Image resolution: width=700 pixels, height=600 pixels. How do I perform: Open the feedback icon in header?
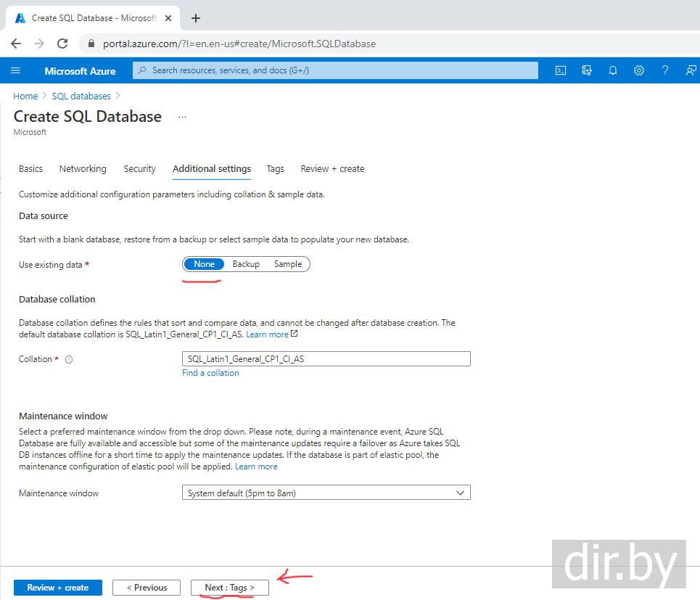(x=691, y=70)
